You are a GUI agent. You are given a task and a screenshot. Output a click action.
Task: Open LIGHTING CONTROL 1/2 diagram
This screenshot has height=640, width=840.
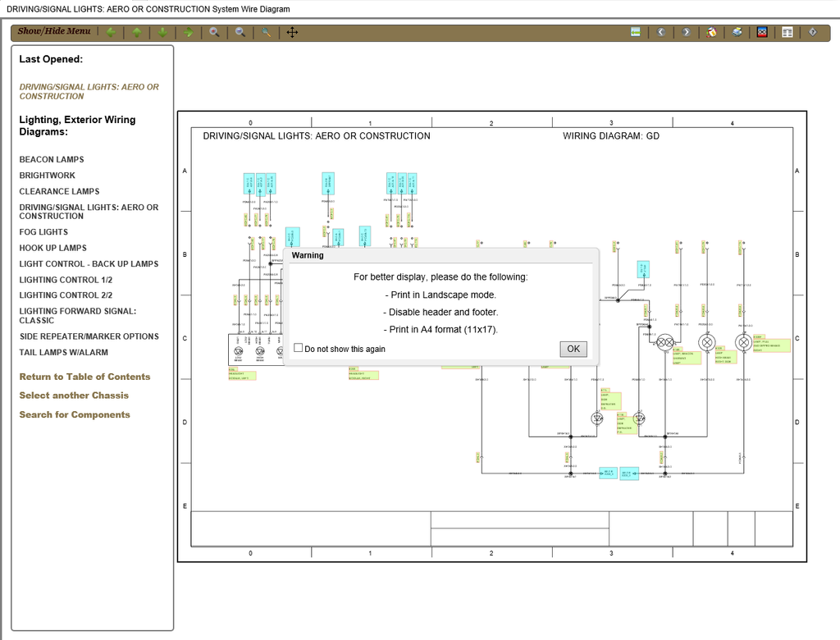pos(66,280)
